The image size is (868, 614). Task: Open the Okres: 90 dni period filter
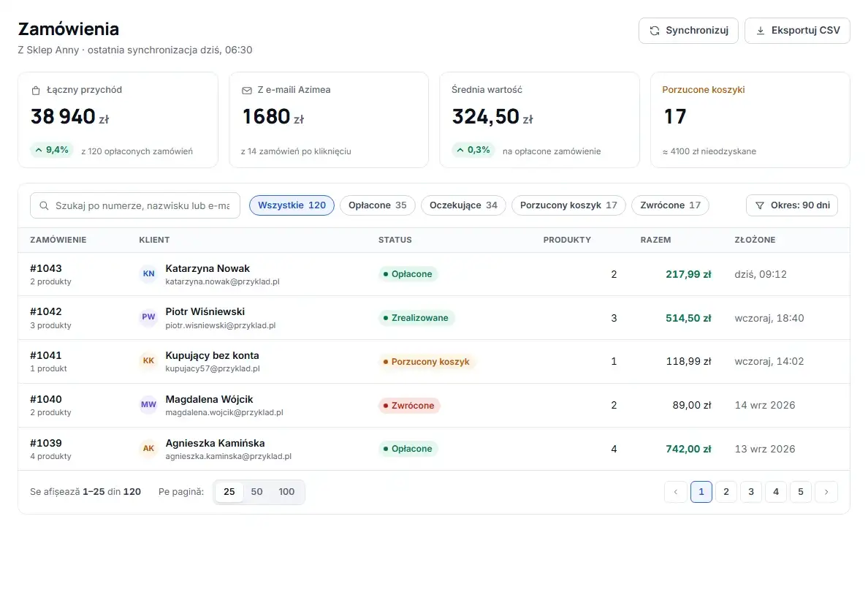791,205
